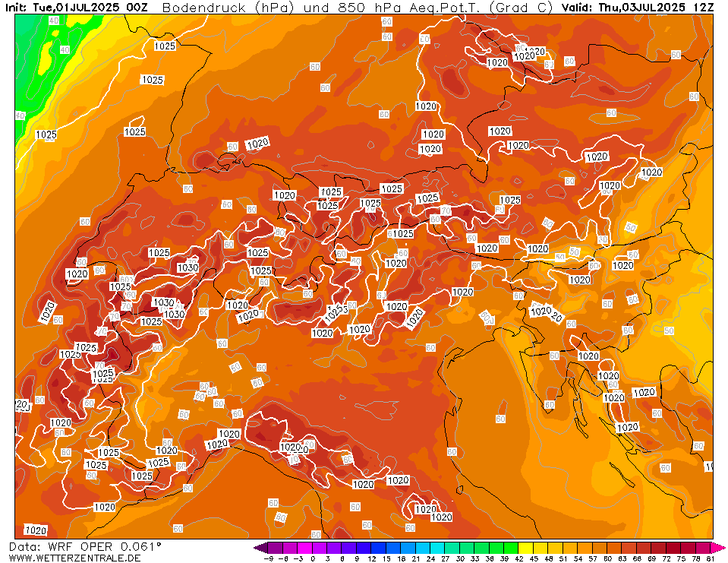Image resolution: width=728 pixels, height=563 pixels.
Task: Select the magenta legend swatch between -3 and 0
Action: click(304, 548)
